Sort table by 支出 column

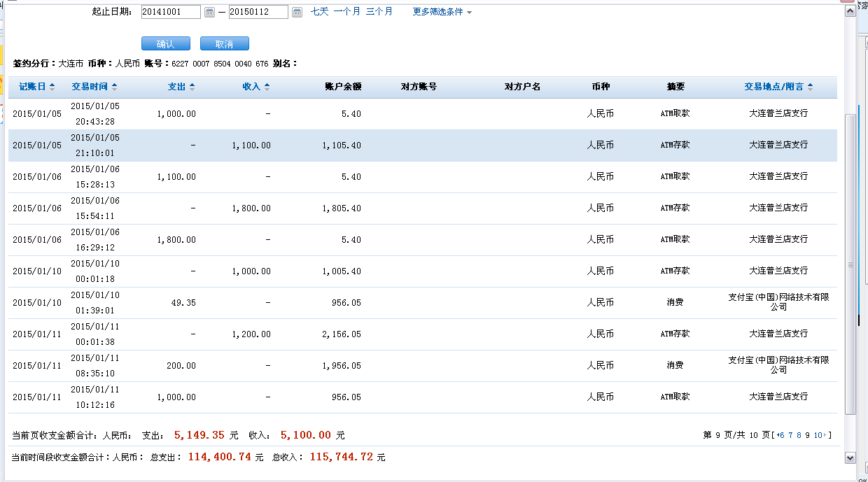[x=181, y=87]
